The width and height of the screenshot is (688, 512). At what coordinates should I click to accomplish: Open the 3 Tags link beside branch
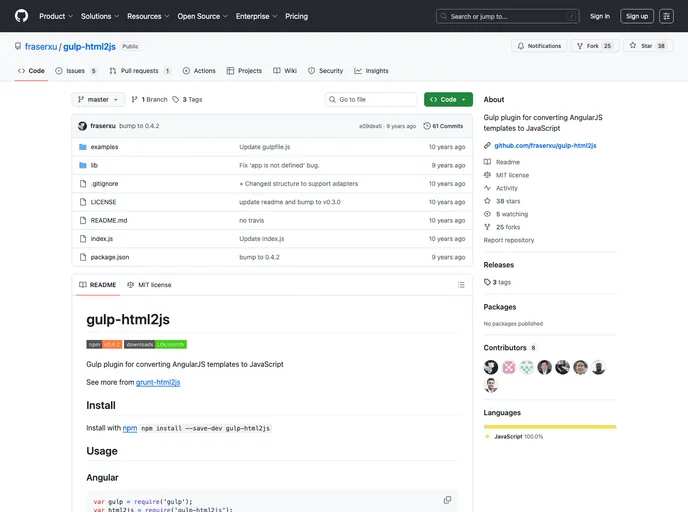188,100
